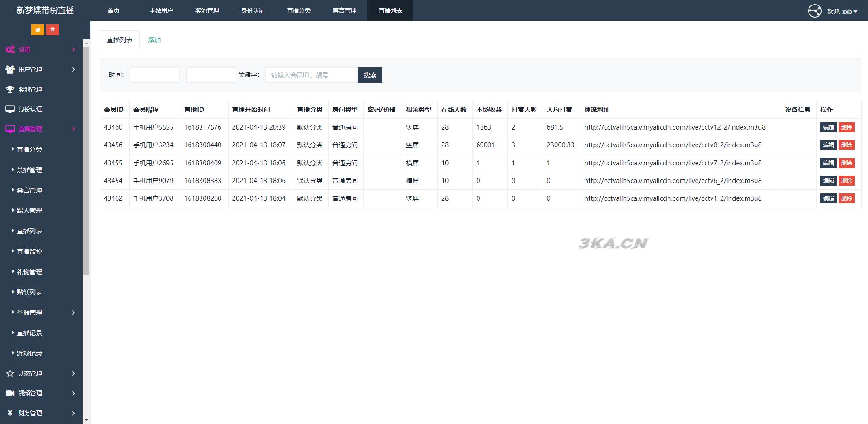Click the 23000.33 average reward cell
This screenshot has width=868, height=424.
(561, 145)
